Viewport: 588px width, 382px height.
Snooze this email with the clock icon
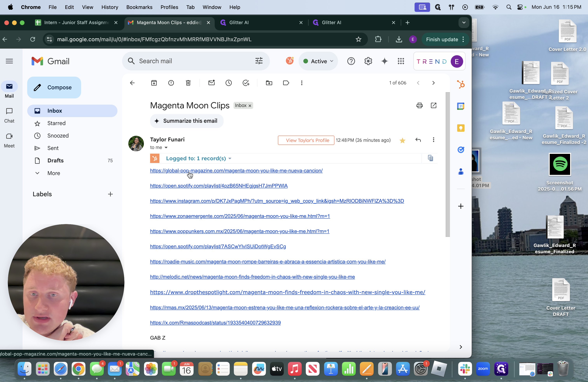228,83
